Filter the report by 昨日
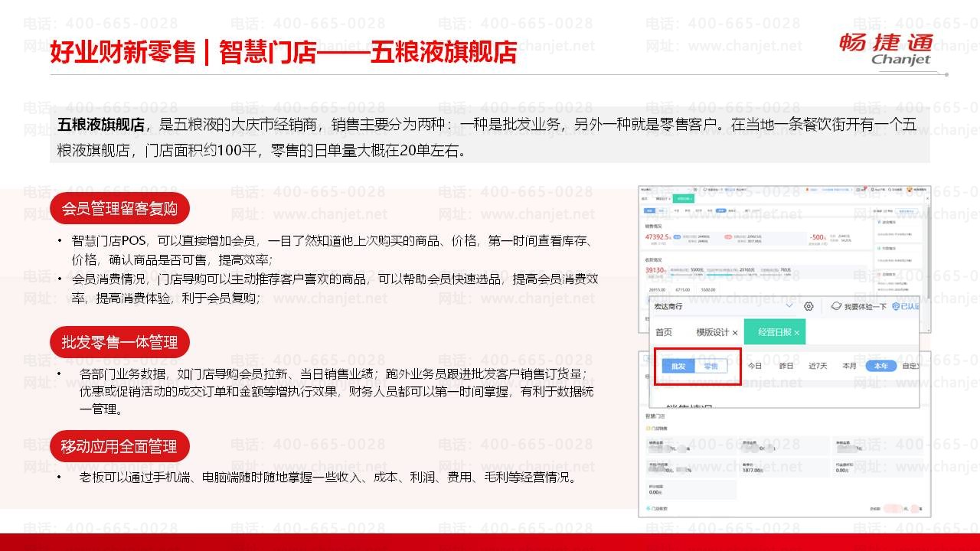980x551 pixels. tap(786, 366)
